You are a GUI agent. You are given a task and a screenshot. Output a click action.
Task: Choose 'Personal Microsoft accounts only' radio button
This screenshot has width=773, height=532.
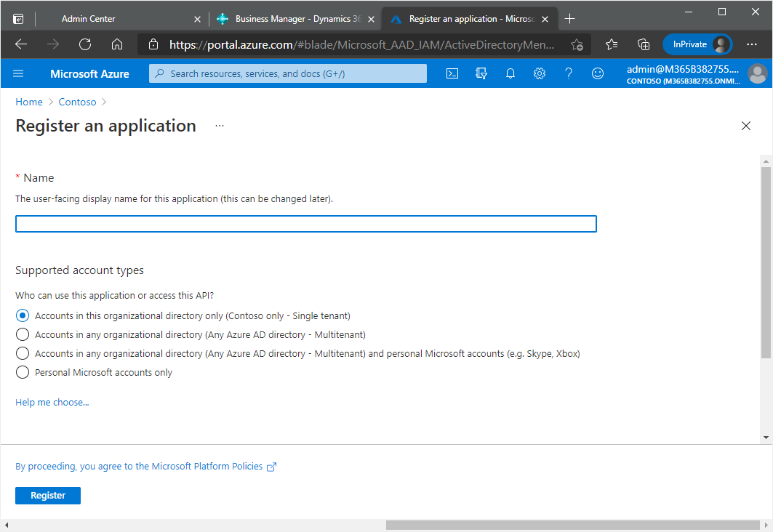click(23, 373)
